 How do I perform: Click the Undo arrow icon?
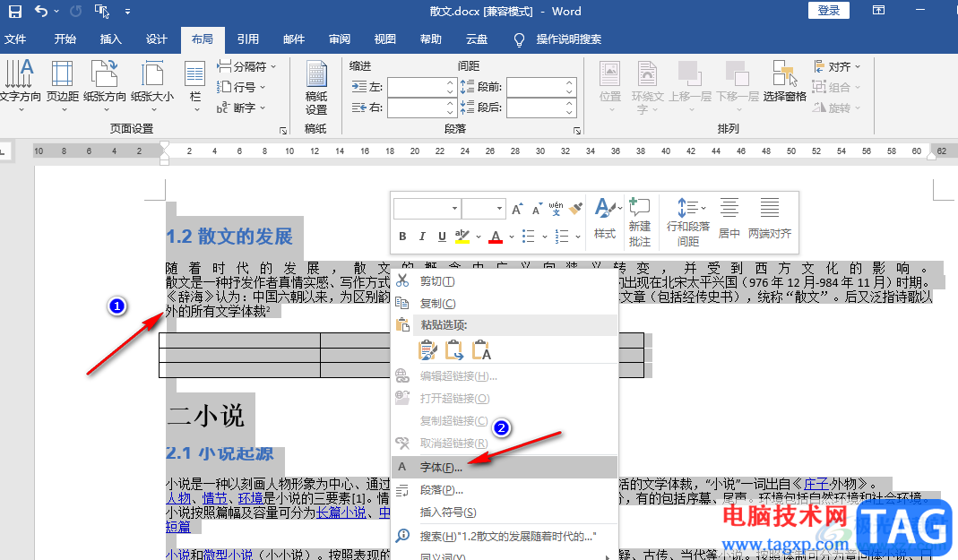pyautogui.click(x=40, y=11)
